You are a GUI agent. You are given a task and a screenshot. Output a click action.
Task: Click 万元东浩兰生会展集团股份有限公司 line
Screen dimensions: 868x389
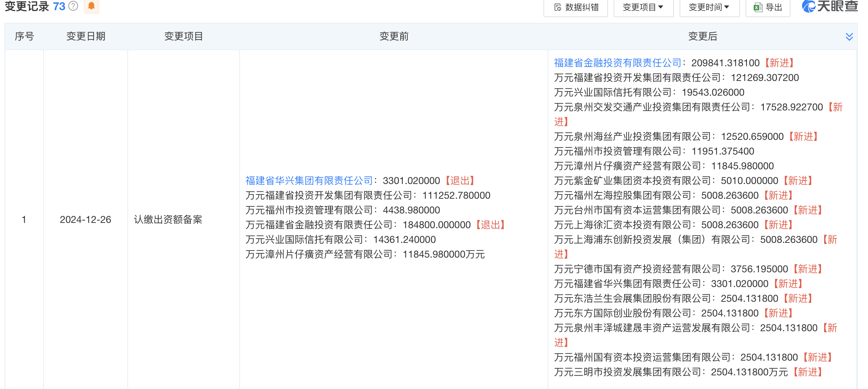pos(683,298)
